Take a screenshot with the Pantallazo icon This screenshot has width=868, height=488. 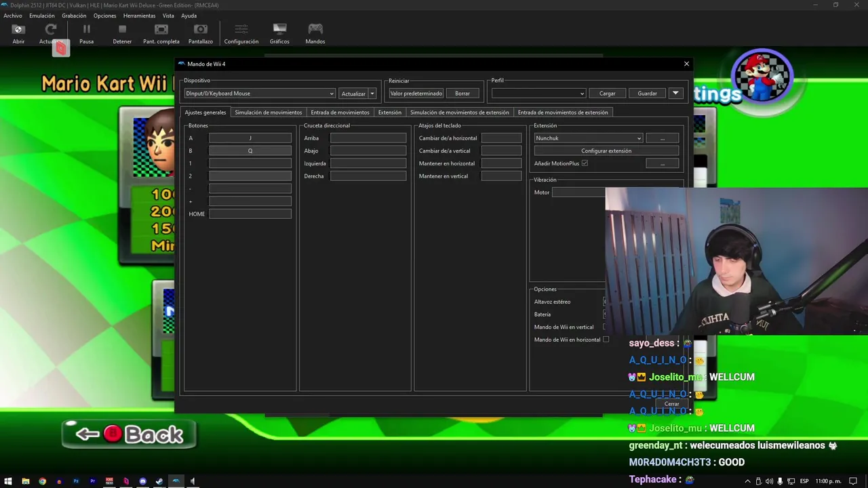click(x=201, y=34)
